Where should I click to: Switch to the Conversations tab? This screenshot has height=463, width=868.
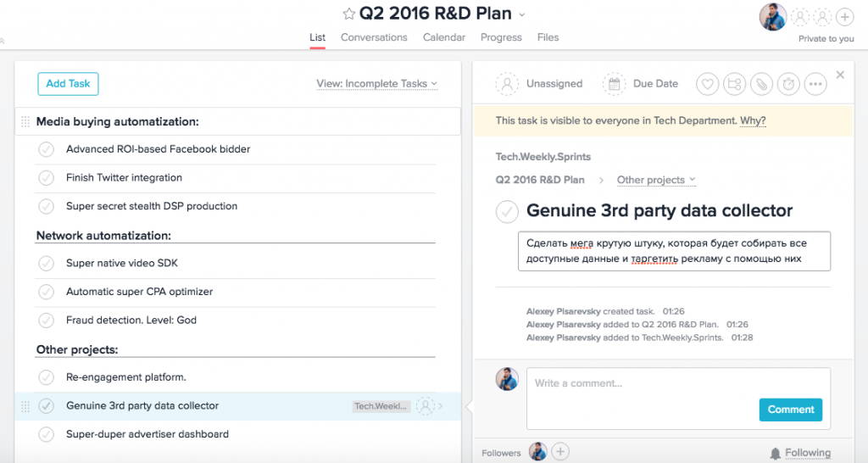coord(374,37)
